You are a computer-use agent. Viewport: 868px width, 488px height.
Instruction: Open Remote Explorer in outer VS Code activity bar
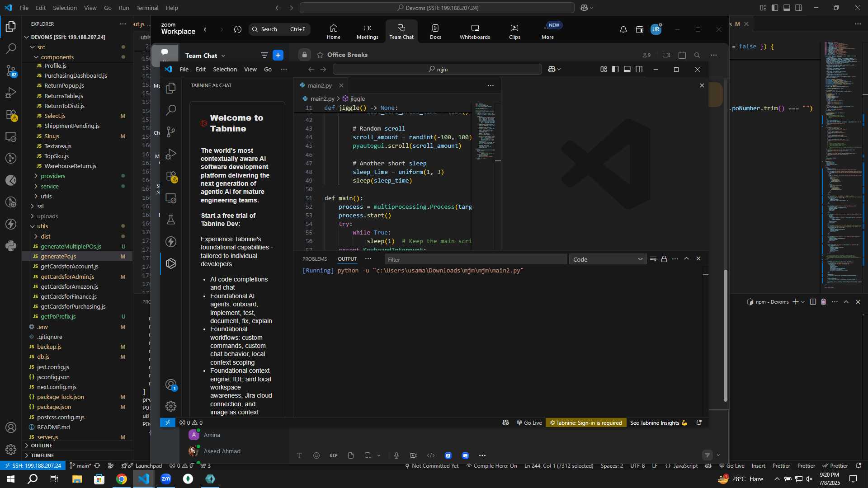[x=11, y=136]
